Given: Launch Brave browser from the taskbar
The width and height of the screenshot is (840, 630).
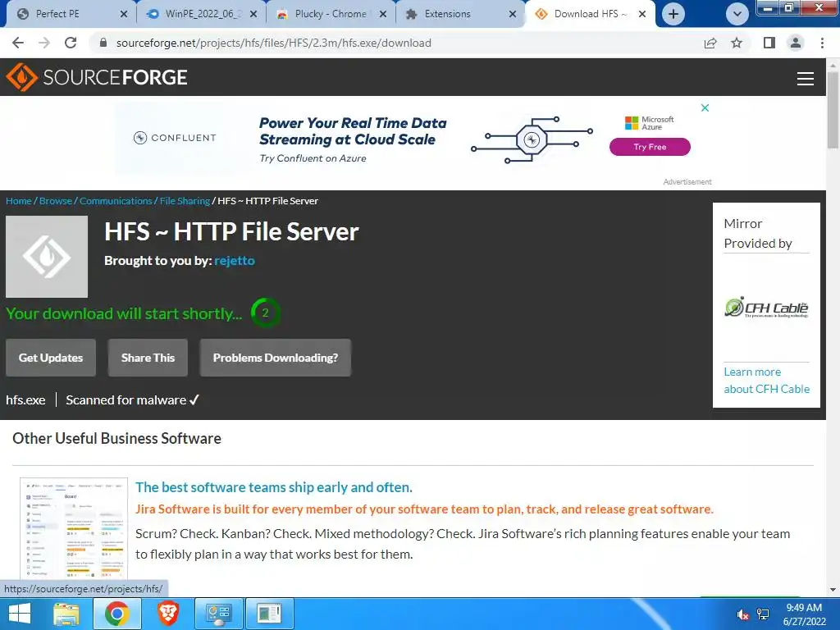Looking at the screenshot, I should tap(167, 614).
